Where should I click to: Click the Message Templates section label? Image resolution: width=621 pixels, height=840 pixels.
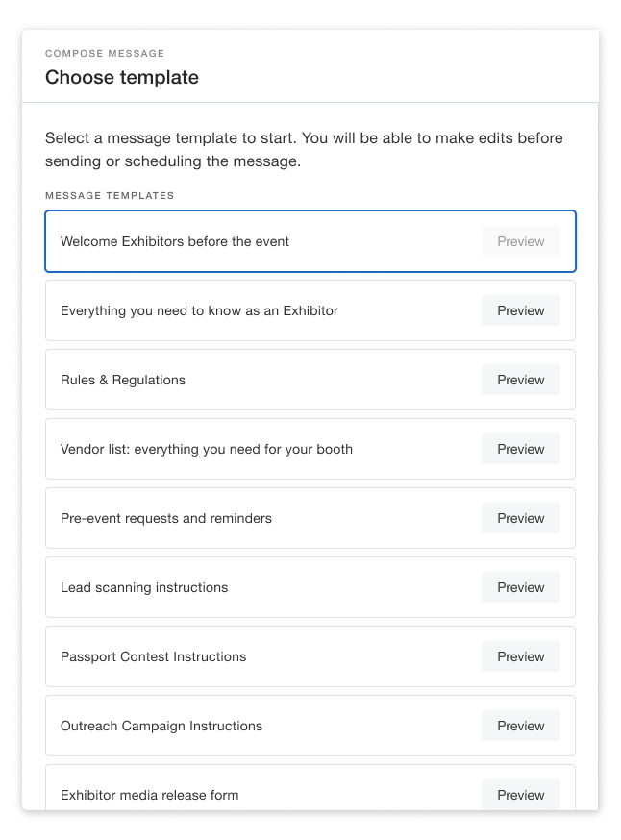pyautogui.click(x=110, y=195)
